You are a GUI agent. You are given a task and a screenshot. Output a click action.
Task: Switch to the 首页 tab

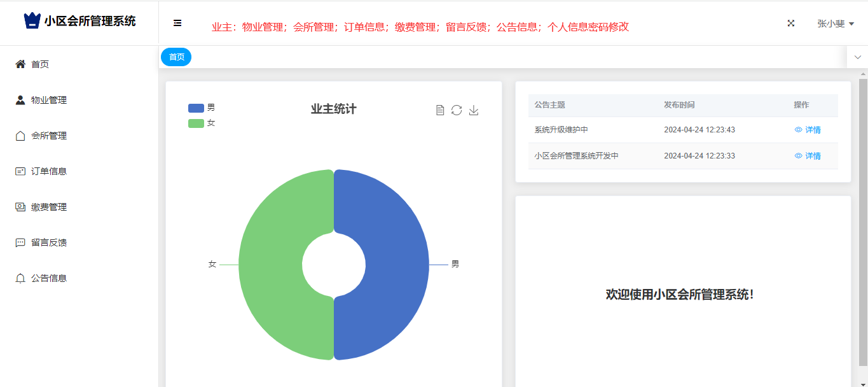pos(176,57)
